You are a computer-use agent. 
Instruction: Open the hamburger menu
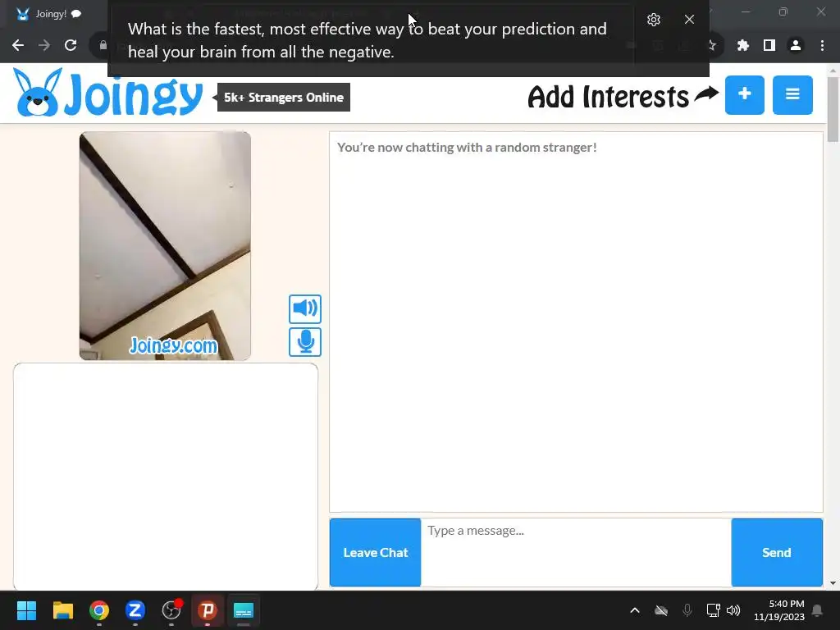coord(792,95)
